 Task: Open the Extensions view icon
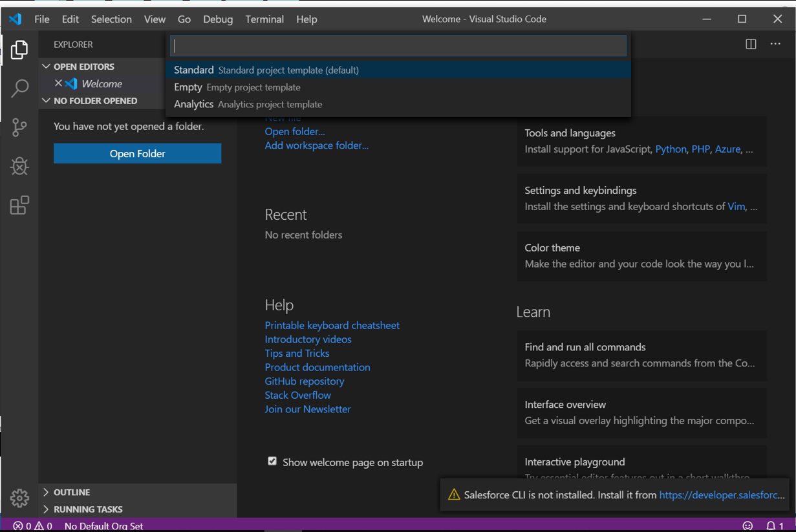pos(19,206)
